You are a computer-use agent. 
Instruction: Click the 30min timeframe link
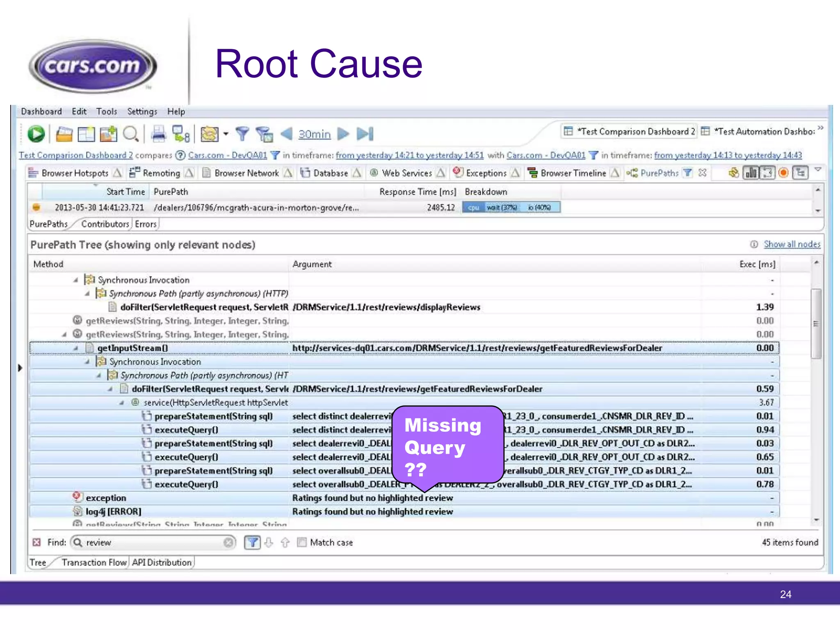click(x=315, y=134)
